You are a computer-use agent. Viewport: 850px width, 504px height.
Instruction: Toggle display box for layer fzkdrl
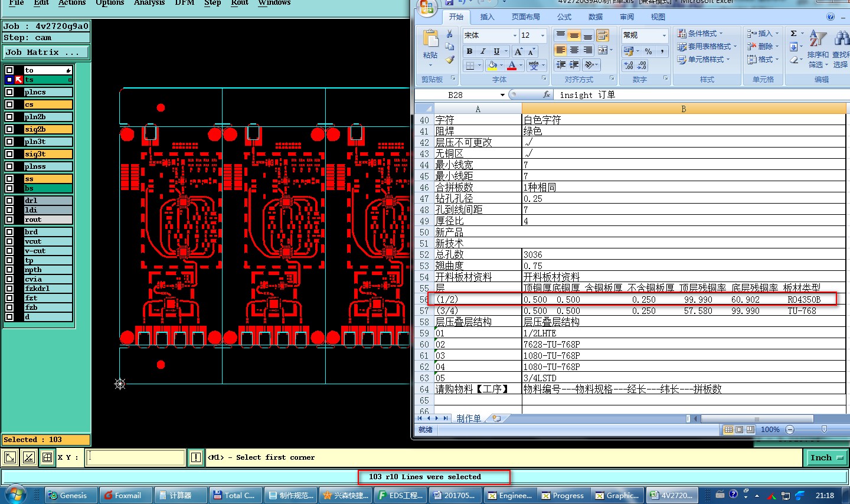pos(9,289)
